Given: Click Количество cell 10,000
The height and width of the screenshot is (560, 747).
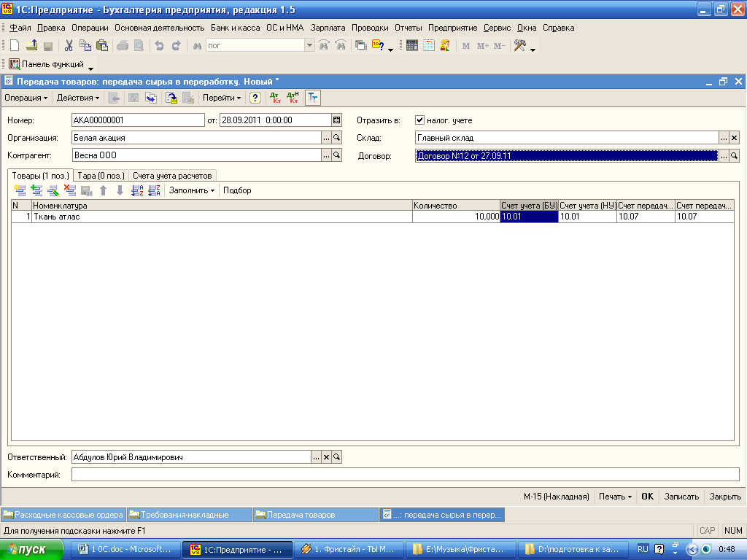Looking at the screenshot, I should pos(456,217).
